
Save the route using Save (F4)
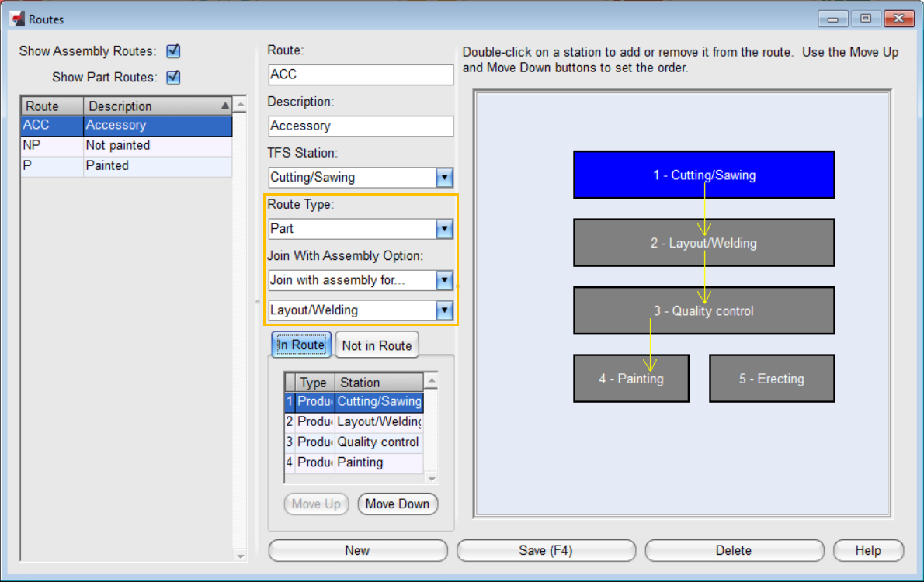(546, 550)
